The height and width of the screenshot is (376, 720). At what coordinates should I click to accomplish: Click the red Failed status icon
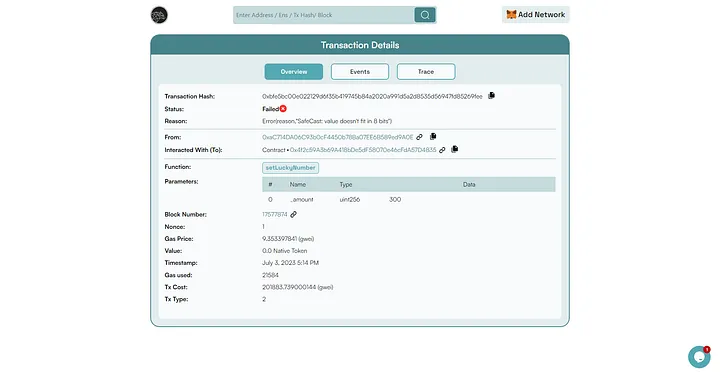pos(283,109)
